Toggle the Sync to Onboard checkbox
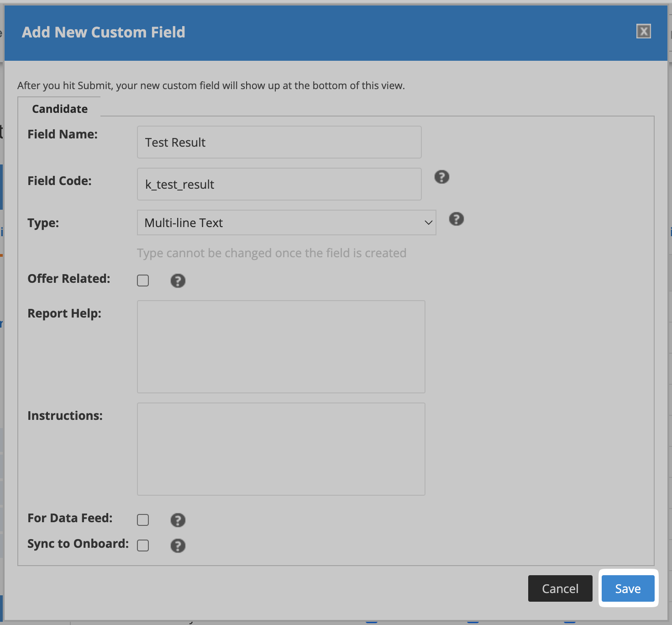The height and width of the screenshot is (625, 672). tap(143, 546)
